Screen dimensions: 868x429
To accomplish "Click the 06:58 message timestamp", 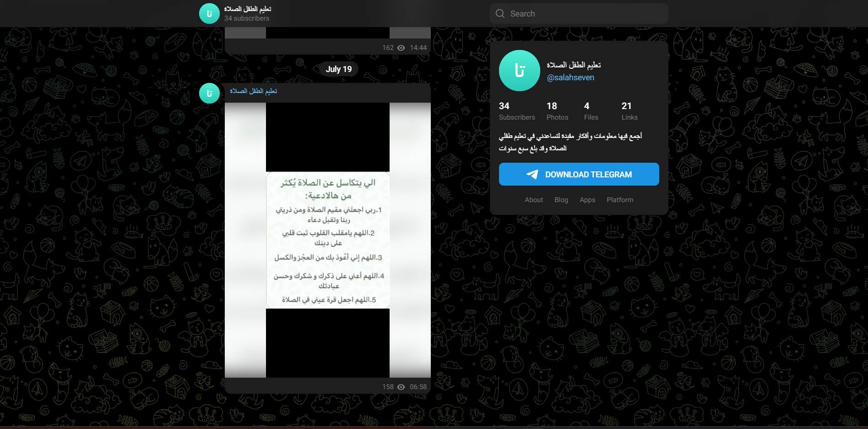I will click(x=418, y=387).
